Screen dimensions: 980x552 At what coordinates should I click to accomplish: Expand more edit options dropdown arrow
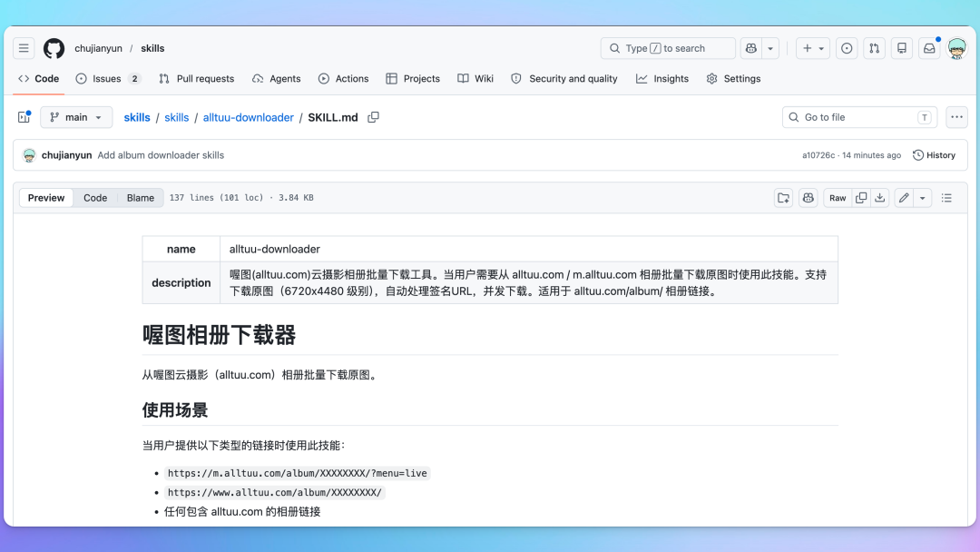point(923,198)
